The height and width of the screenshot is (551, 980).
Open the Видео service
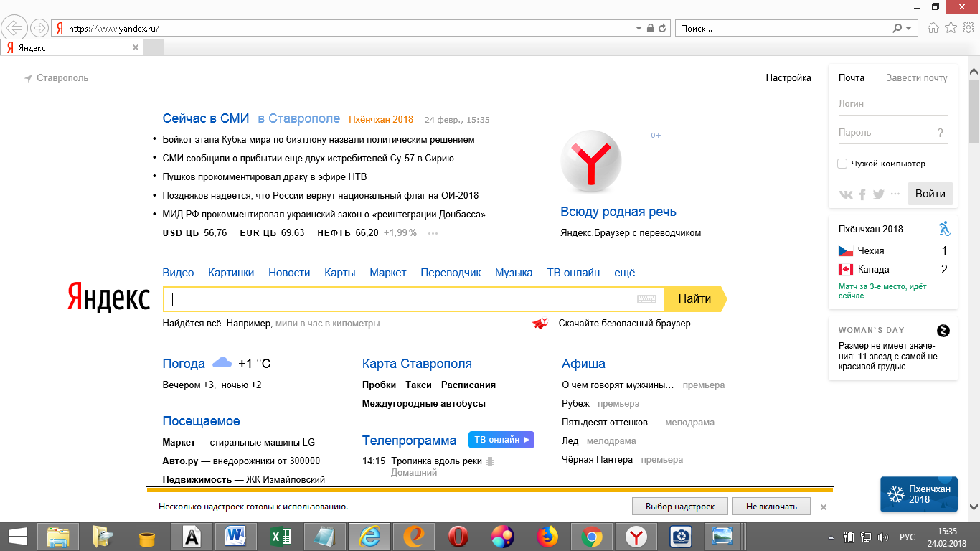[178, 273]
